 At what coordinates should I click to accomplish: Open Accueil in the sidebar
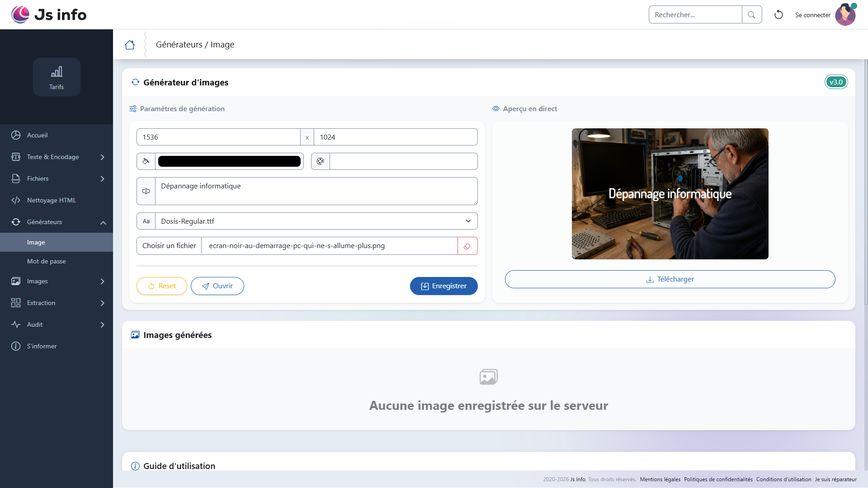57,135
